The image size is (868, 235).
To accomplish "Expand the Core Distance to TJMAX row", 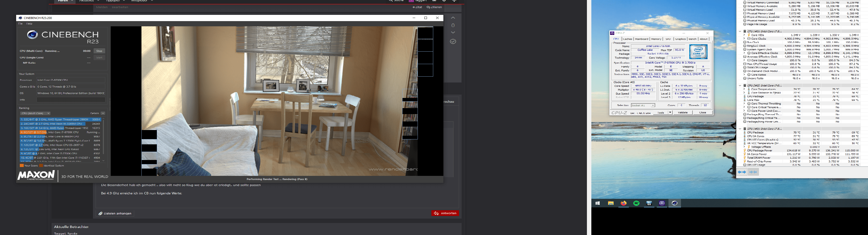I will coord(744,93).
